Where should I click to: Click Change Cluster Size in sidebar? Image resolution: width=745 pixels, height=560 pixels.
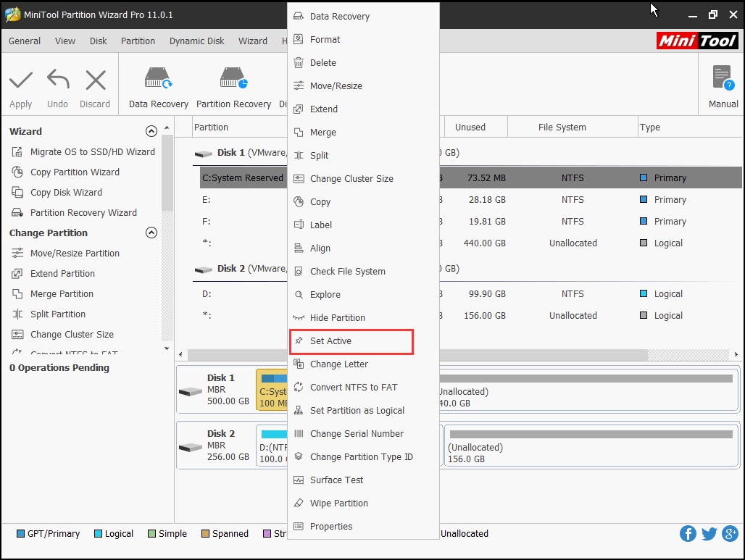63,335
